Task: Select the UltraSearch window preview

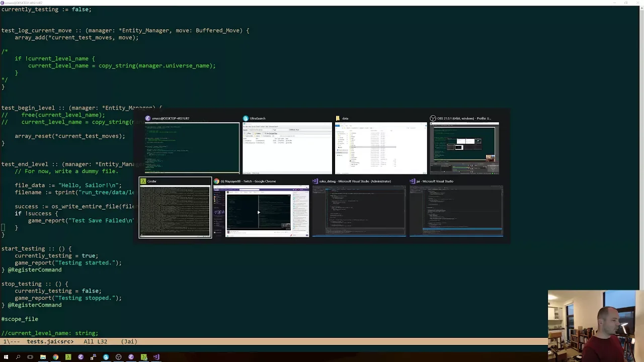Action: click(x=287, y=147)
